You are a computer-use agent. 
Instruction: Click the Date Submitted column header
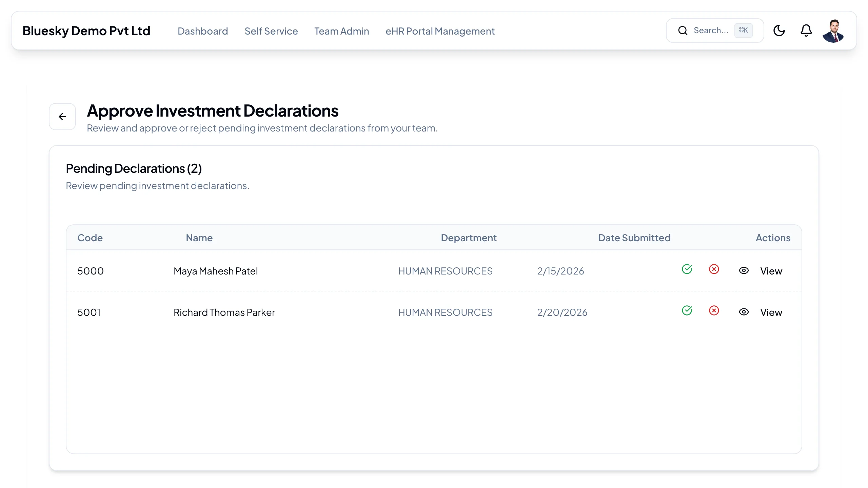point(634,238)
